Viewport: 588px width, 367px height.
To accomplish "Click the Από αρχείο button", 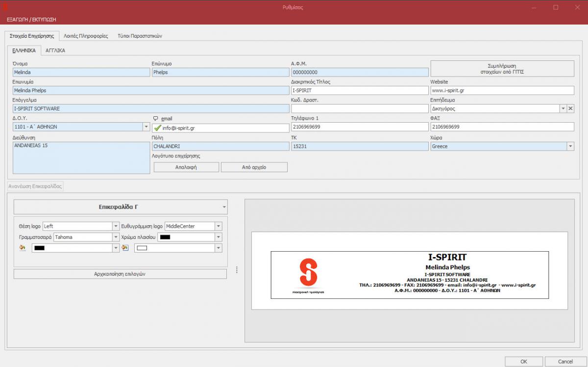I will click(254, 167).
